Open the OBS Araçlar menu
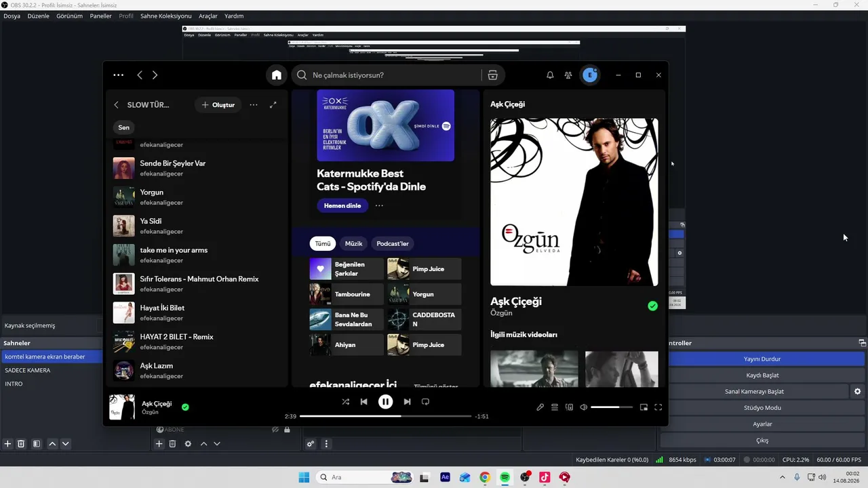Screen dimensions: 868x488 (x=208, y=16)
